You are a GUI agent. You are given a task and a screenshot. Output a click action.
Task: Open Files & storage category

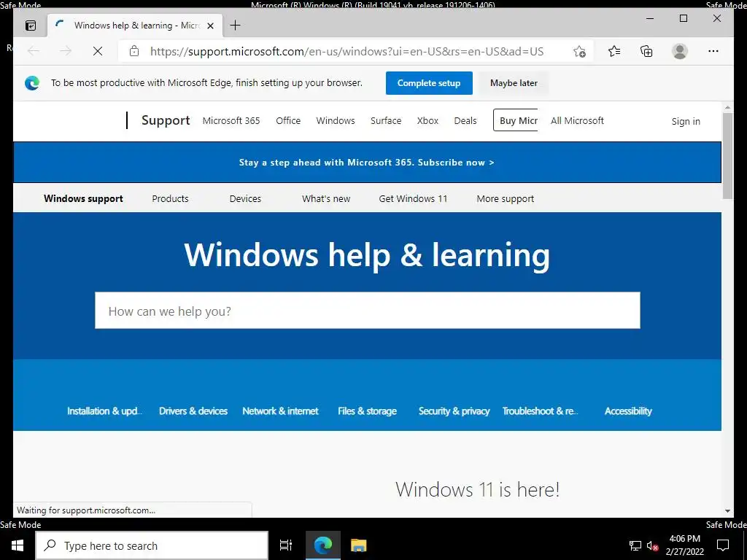(368, 411)
